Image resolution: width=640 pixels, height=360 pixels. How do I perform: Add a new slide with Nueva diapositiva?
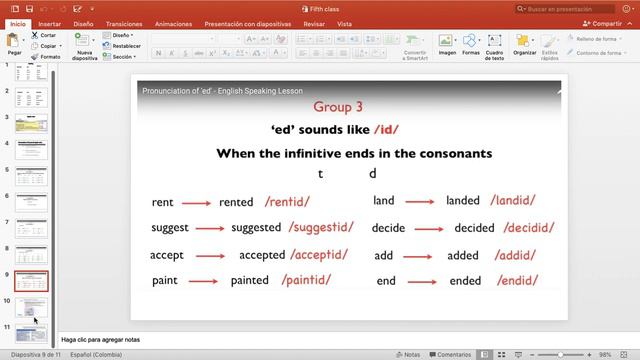tap(84, 47)
